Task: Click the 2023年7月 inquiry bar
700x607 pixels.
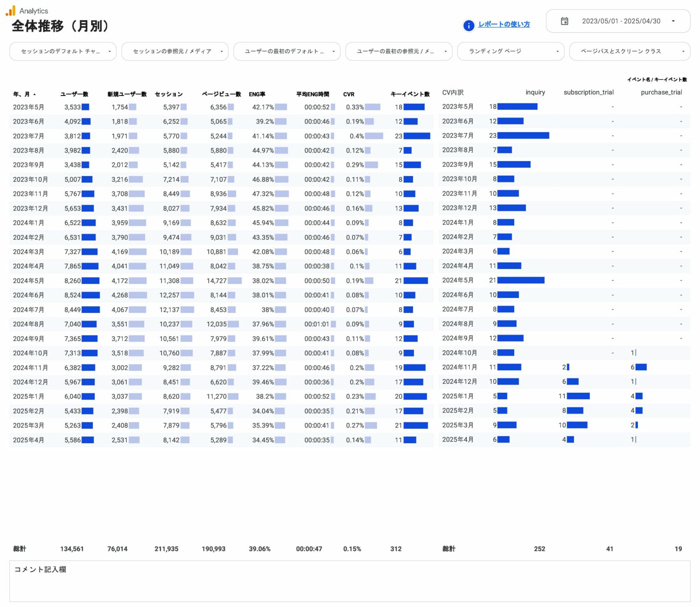Action: 523,136
